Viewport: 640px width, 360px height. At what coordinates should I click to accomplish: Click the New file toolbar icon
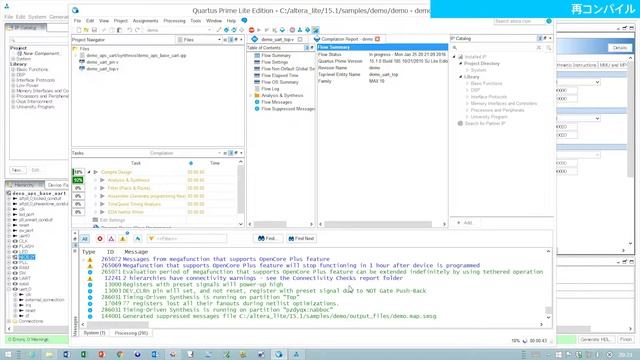click(x=79, y=30)
